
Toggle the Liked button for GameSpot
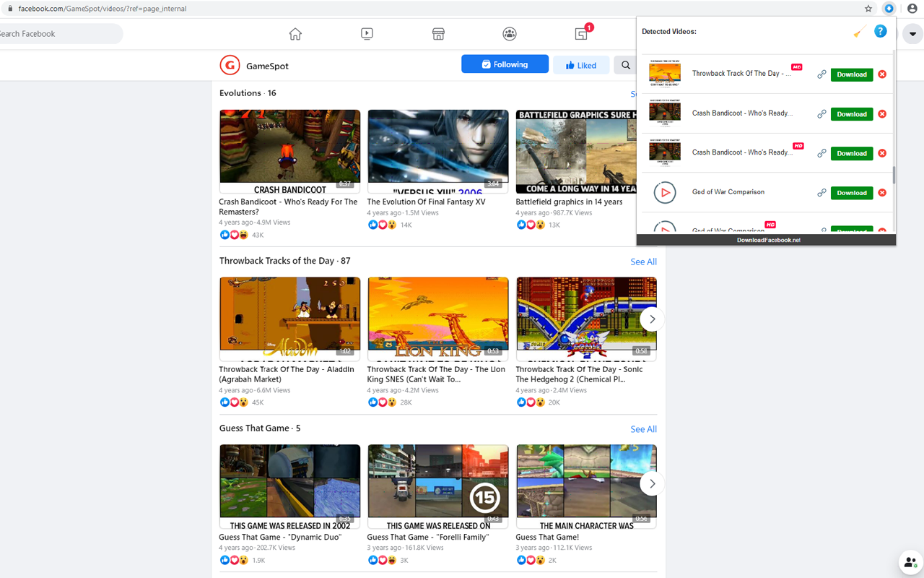[x=581, y=65]
